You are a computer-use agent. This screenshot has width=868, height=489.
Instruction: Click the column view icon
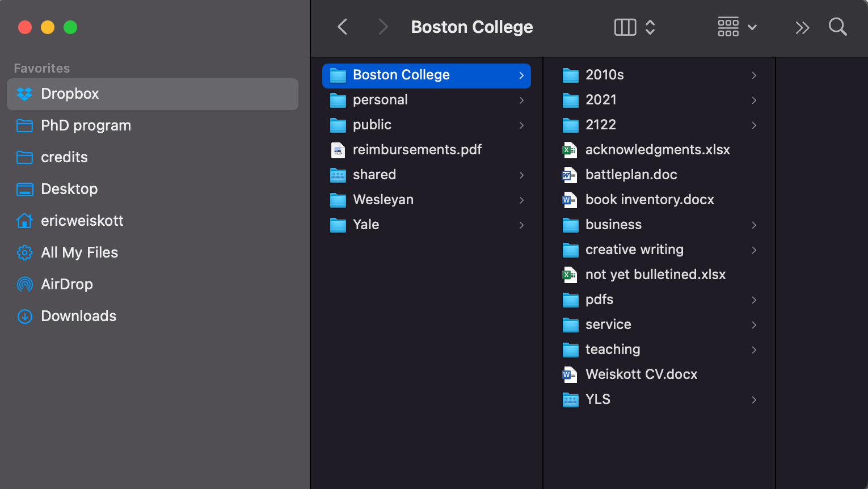(625, 27)
